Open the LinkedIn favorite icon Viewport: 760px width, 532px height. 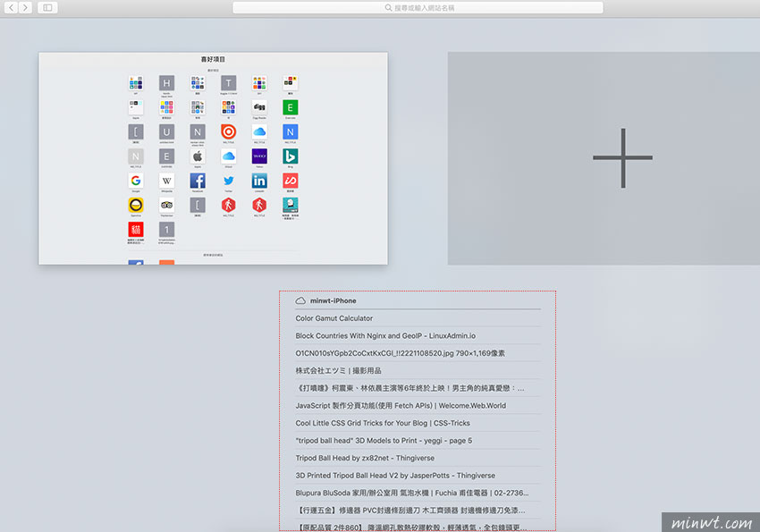[259, 181]
